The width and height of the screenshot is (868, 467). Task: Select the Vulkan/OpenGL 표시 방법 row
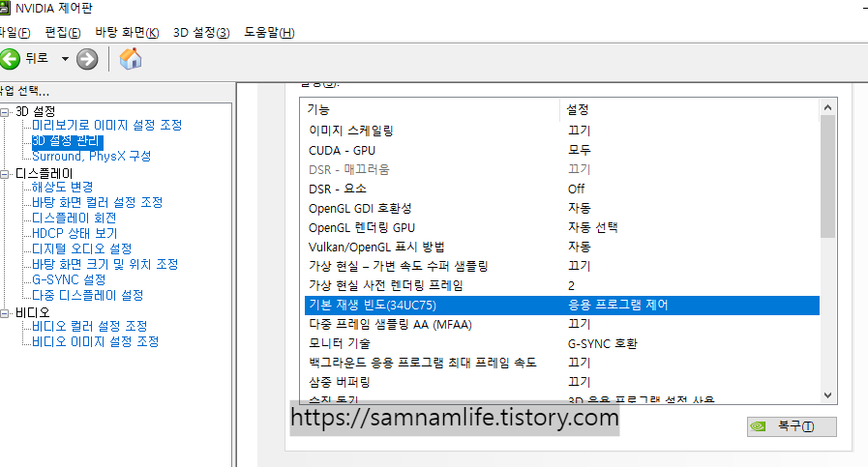562,247
